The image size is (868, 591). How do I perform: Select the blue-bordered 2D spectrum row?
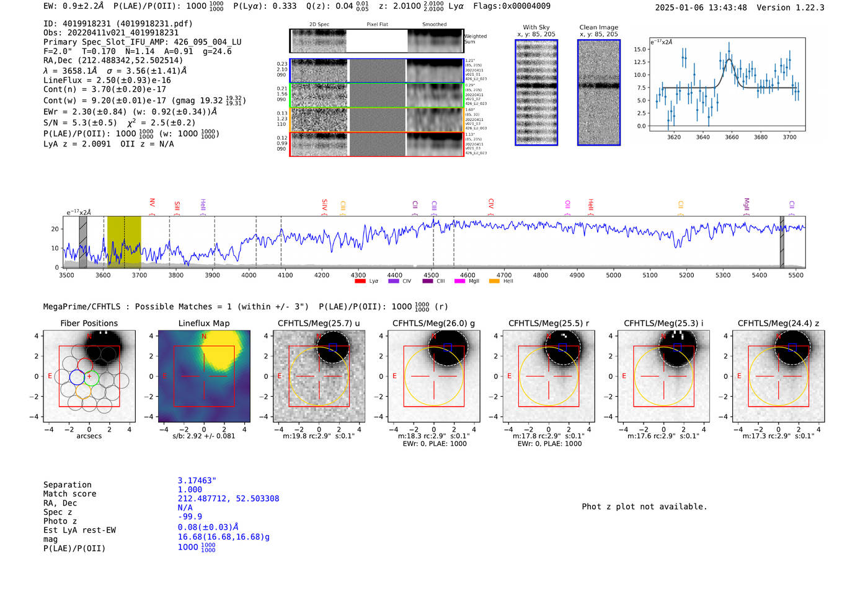point(377,71)
